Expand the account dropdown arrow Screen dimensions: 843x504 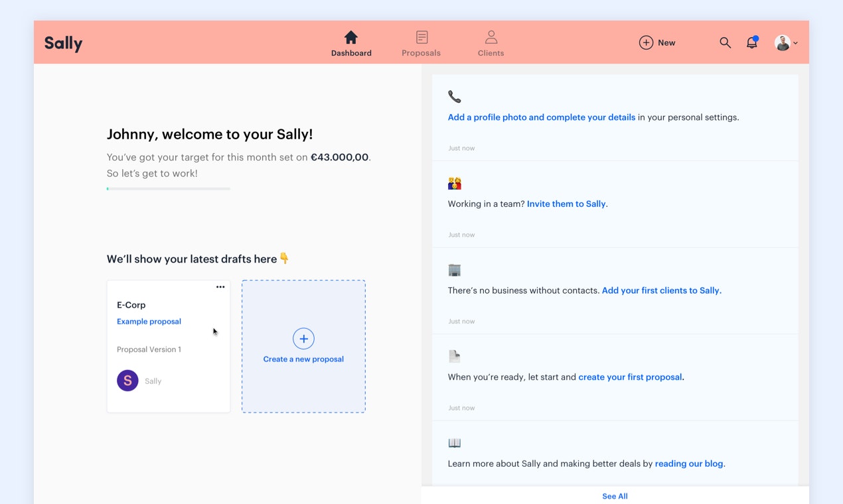[795, 43]
